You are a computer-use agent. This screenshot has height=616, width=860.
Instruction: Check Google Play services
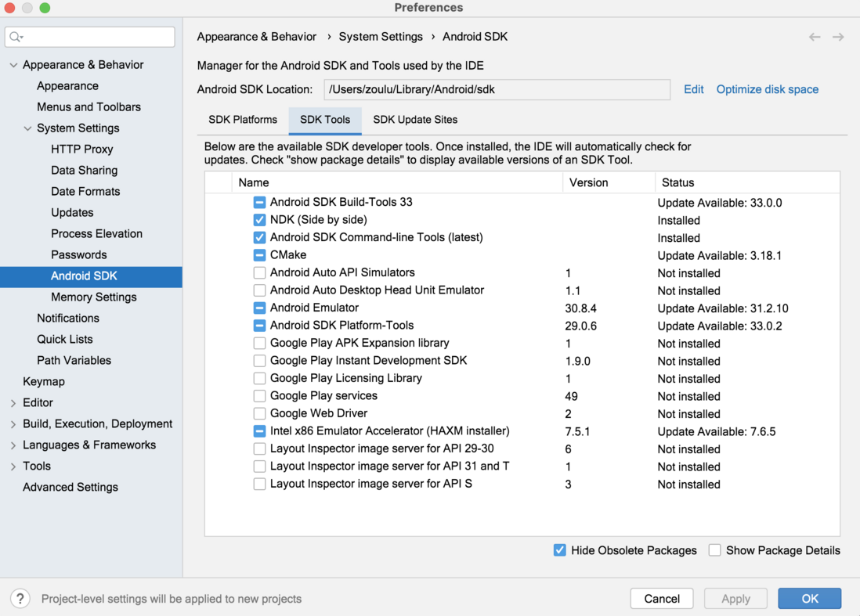259,396
